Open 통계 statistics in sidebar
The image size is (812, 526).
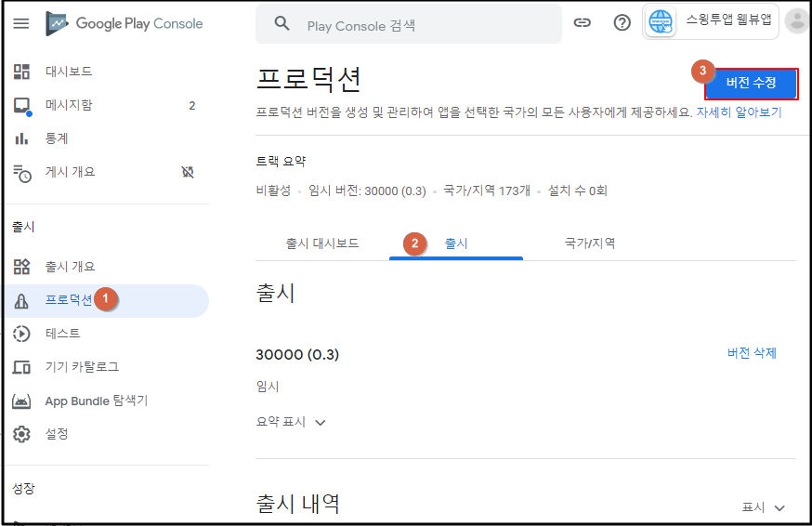pos(57,138)
